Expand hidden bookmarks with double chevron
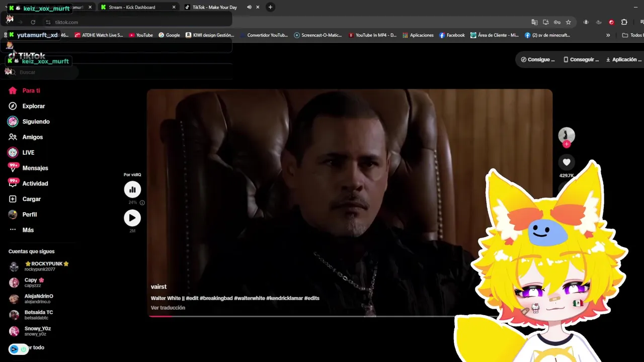Screen dimensions: 644x362 (x=608, y=35)
